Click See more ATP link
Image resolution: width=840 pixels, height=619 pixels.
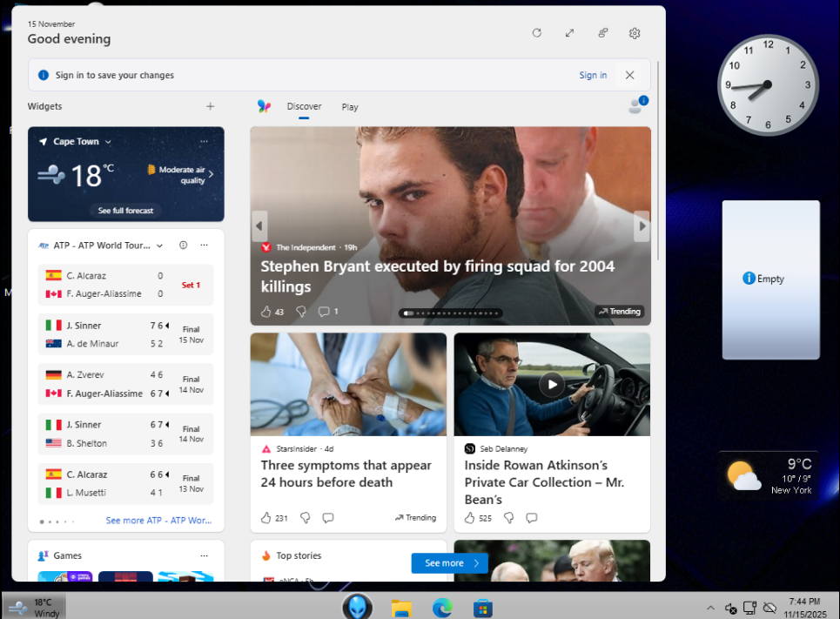158,521
